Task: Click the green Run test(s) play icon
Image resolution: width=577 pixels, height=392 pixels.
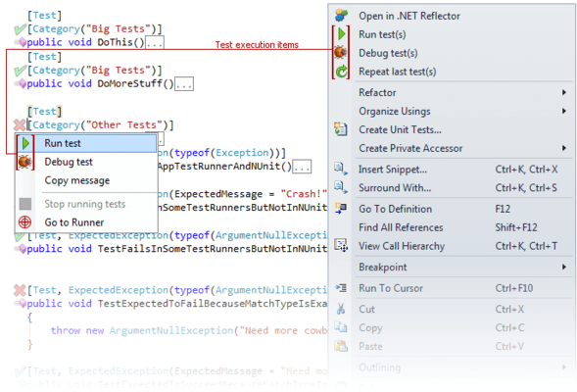Action: [x=341, y=34]
